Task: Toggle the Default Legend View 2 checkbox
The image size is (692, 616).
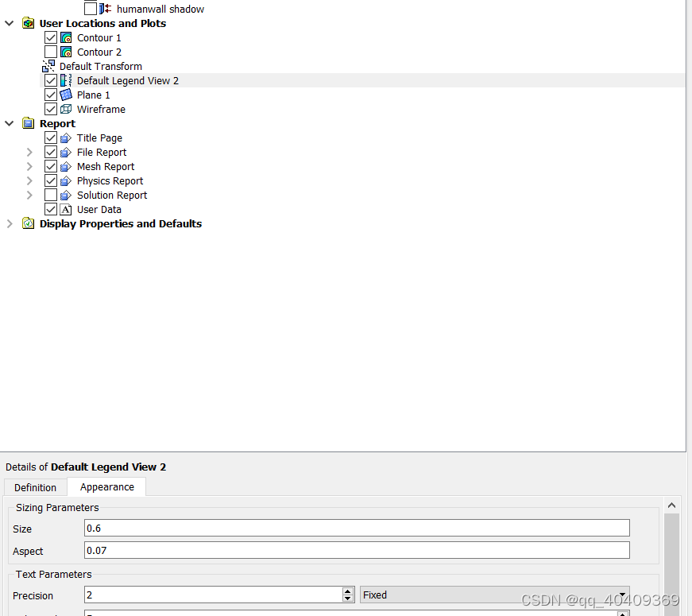Action: tap(51, 80)
